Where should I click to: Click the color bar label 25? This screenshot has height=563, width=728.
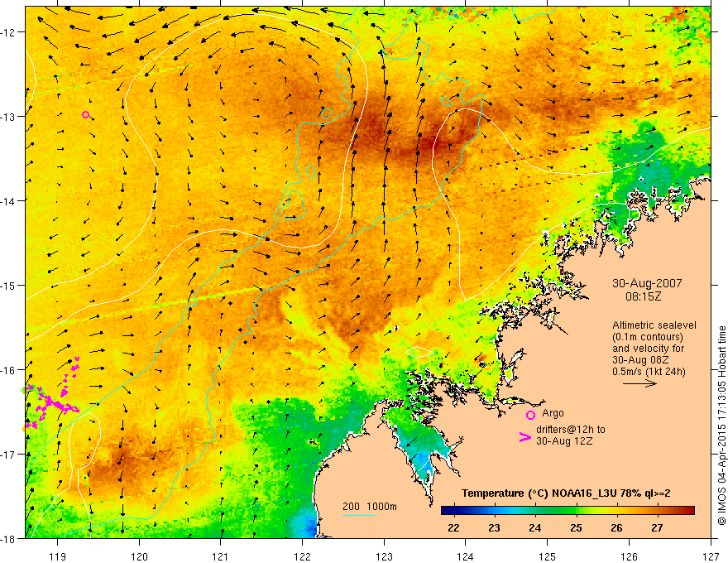click(x=576, y=527)
